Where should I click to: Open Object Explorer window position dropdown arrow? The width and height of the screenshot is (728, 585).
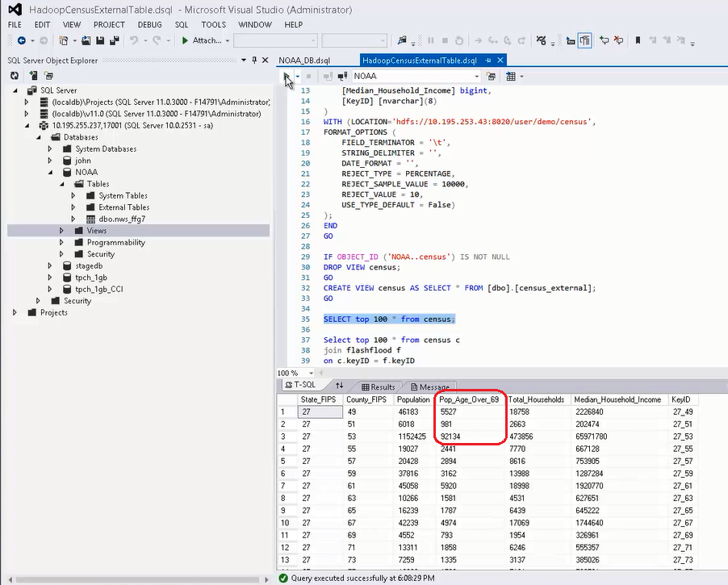243,61
